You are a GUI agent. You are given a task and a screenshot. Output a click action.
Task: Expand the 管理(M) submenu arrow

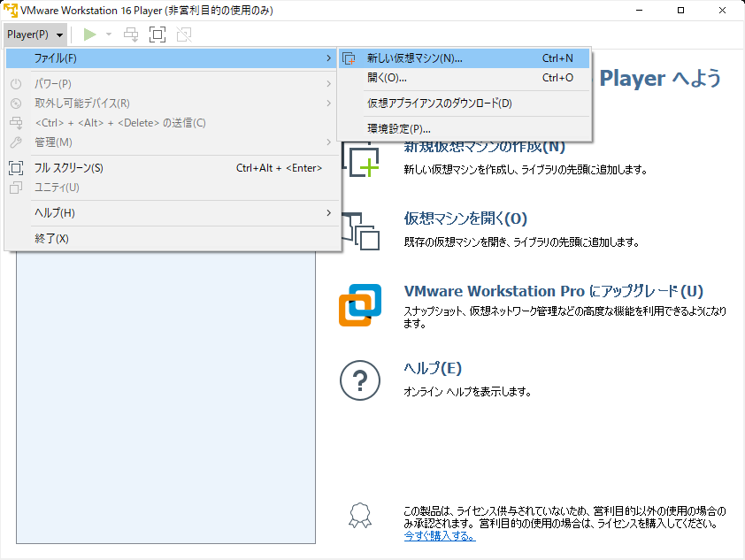click(x=329, y=142)
